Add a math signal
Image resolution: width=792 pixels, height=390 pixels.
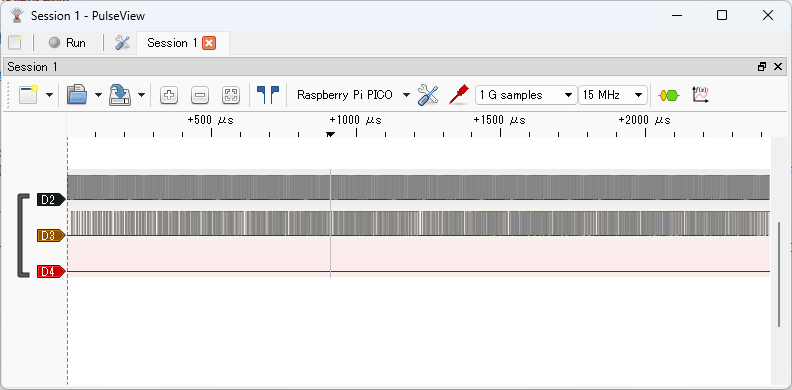point(700,95)
